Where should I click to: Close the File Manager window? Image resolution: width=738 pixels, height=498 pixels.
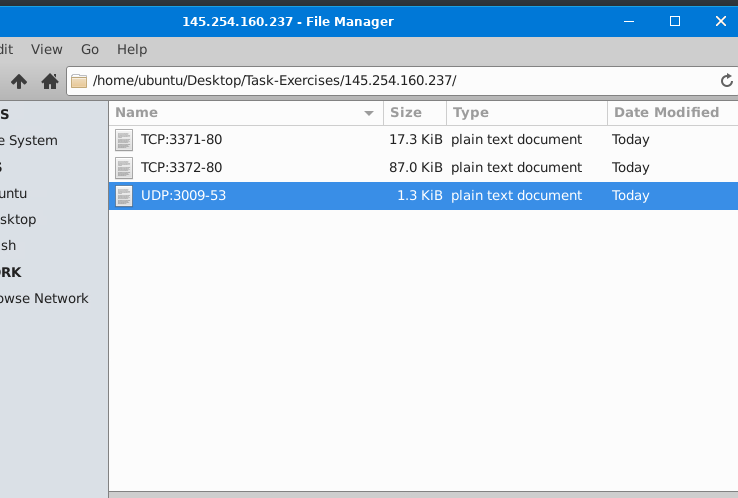click(721, 21)
